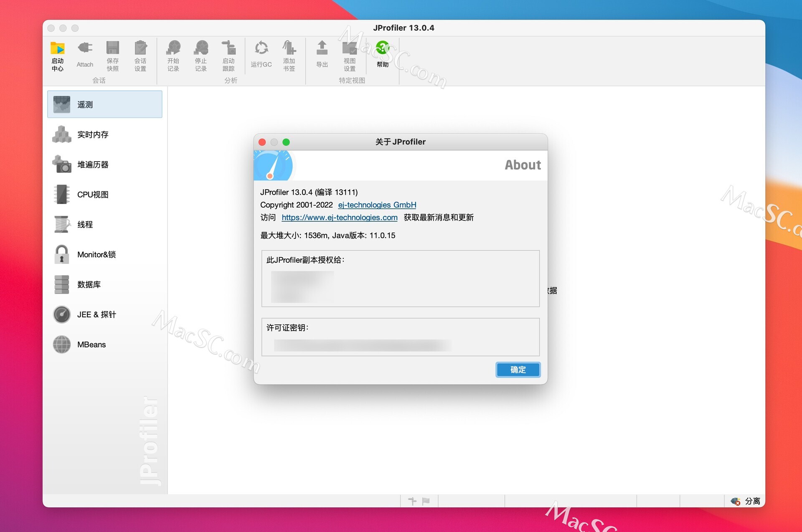This screenshot has width=802, height=532.
Task: Close the 关于 JProfiler dialog
Action: [262, 142]
